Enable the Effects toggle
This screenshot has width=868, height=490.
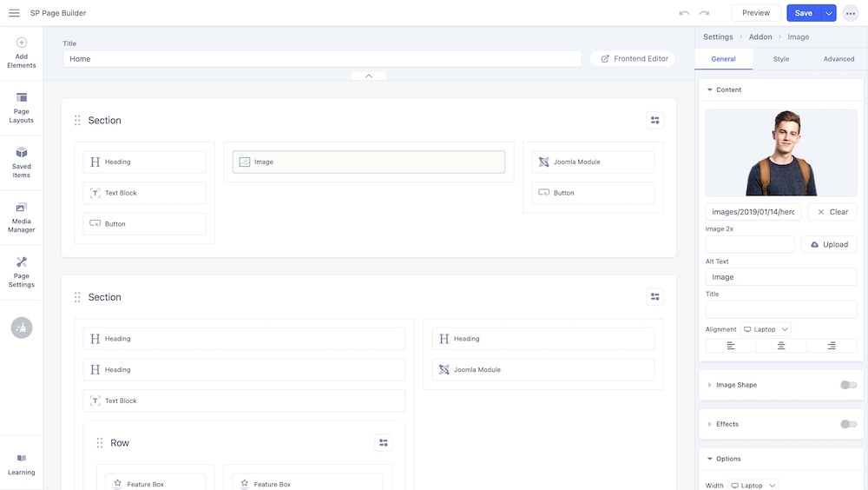(848, 424)
